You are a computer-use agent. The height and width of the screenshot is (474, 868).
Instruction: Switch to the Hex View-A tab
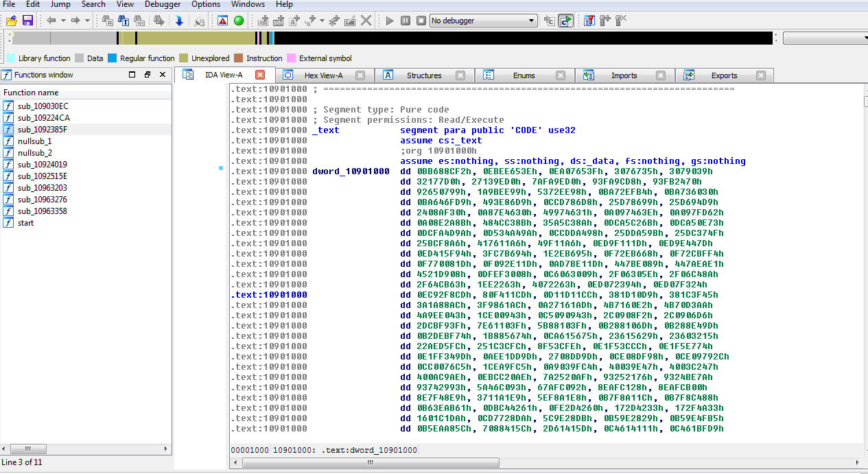tap(323, 75)
